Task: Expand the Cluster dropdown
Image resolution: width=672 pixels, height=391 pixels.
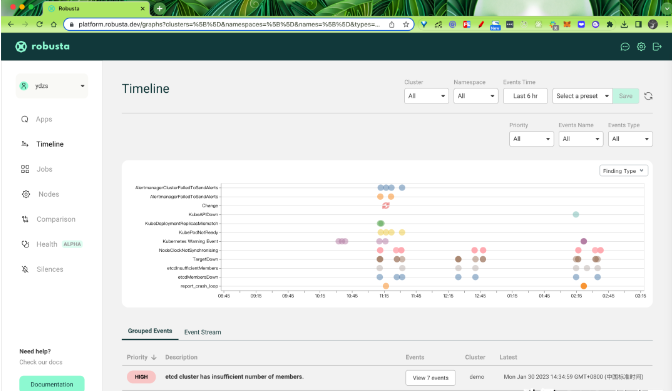Action: coord(426,96)
